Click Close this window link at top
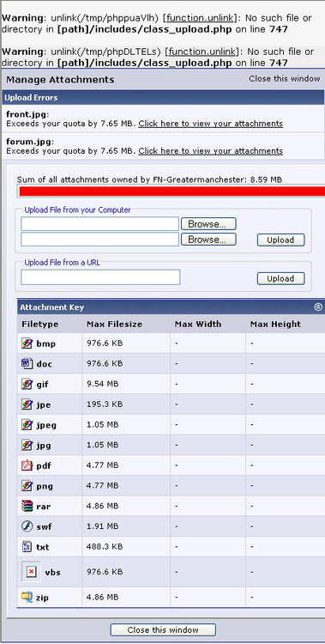The image size is (325, 644). (285, 78)
